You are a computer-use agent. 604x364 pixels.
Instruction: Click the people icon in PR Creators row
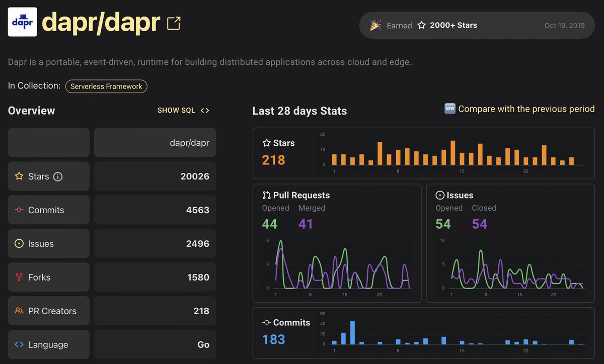coord(19,311)
